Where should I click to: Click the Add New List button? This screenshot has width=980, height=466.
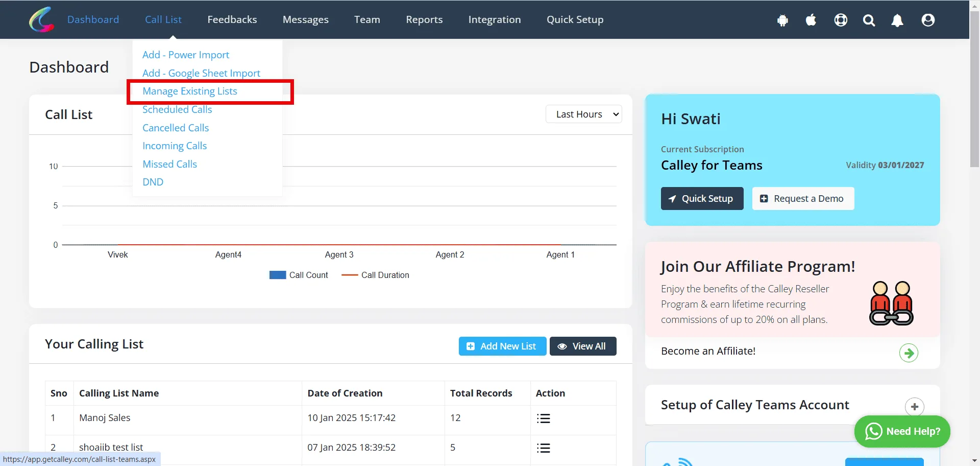tap(502, 346)
